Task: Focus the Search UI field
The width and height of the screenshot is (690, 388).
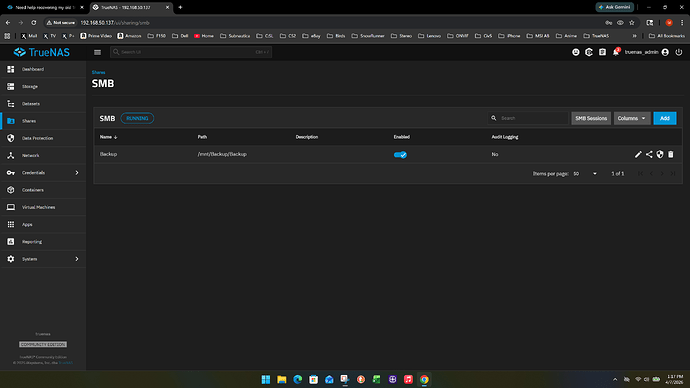Action: [191, 52]
